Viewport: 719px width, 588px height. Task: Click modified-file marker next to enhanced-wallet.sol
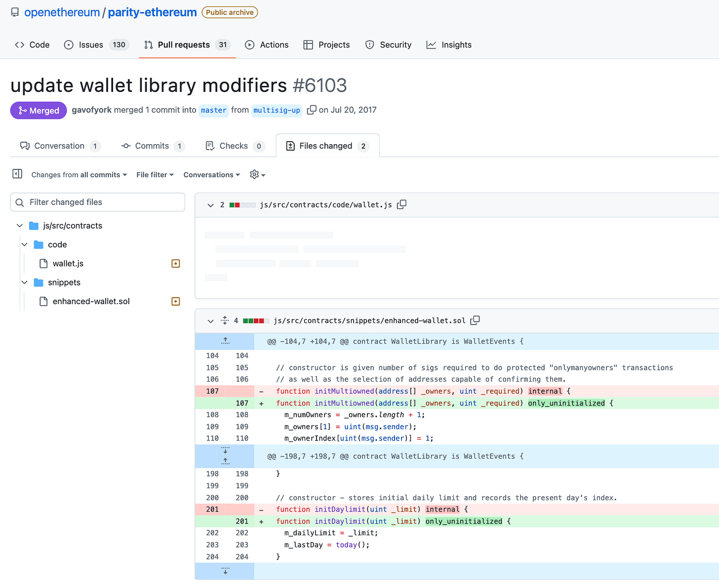pos(175,301)
